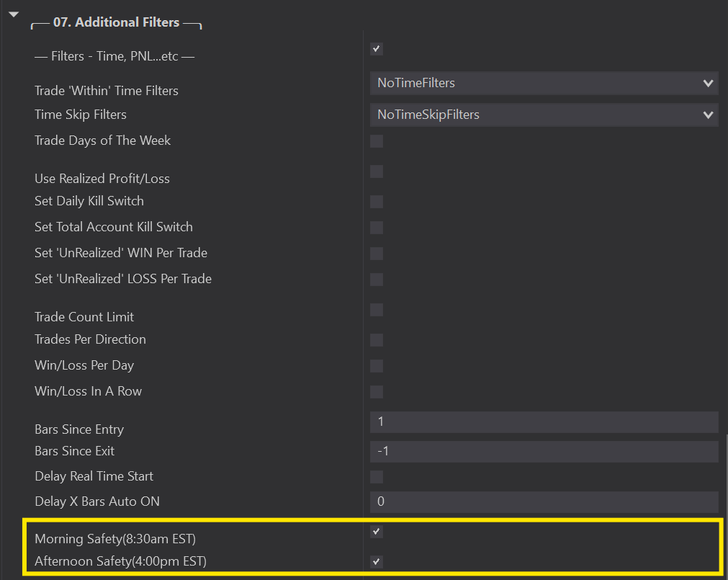Click the Delay X Bars Auto ON field

[544, 501]
